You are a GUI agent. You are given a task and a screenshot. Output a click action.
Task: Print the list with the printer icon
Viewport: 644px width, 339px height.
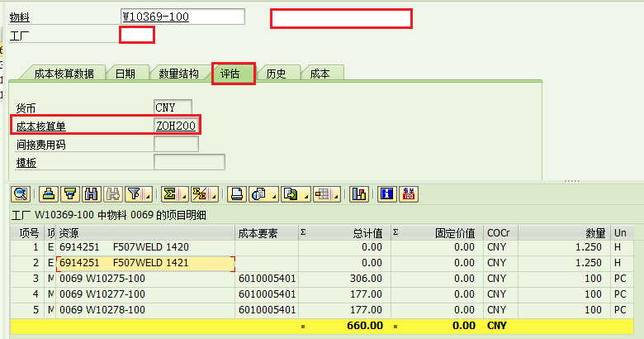point(237,193)
